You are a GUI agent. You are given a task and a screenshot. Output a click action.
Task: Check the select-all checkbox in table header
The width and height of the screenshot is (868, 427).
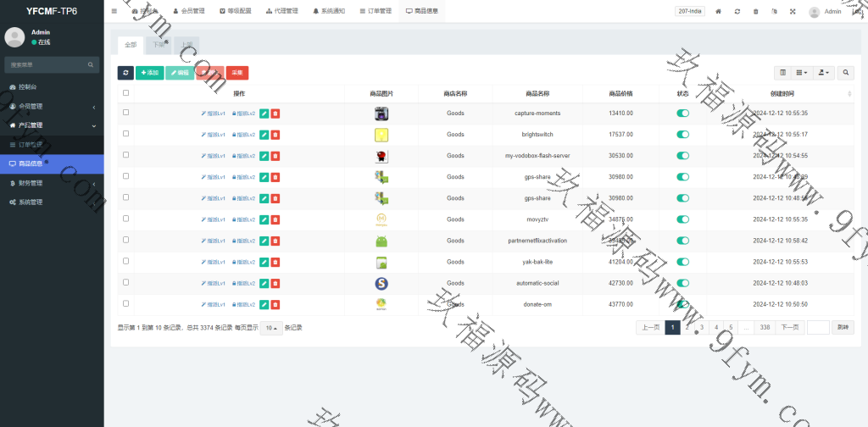pos(126,93)
